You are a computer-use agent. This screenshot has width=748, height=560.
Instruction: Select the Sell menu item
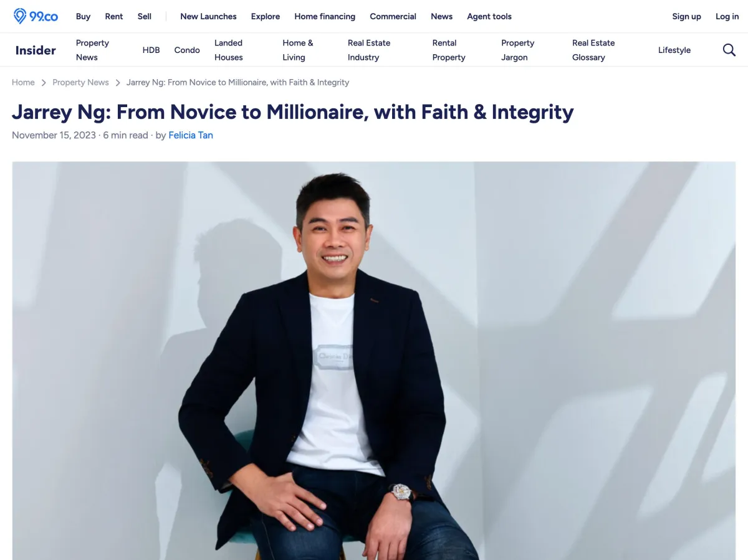tap(145, 16)
